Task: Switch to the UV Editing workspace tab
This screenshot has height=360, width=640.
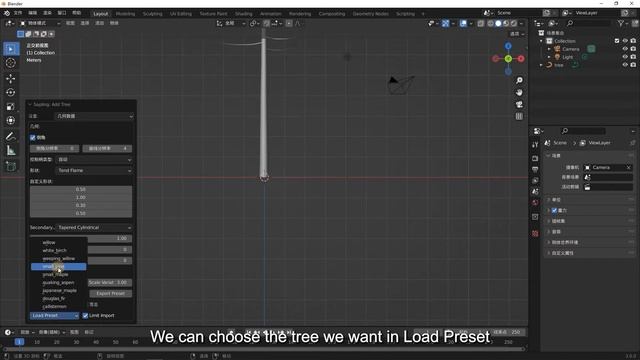Action: [x=181, y=13]
